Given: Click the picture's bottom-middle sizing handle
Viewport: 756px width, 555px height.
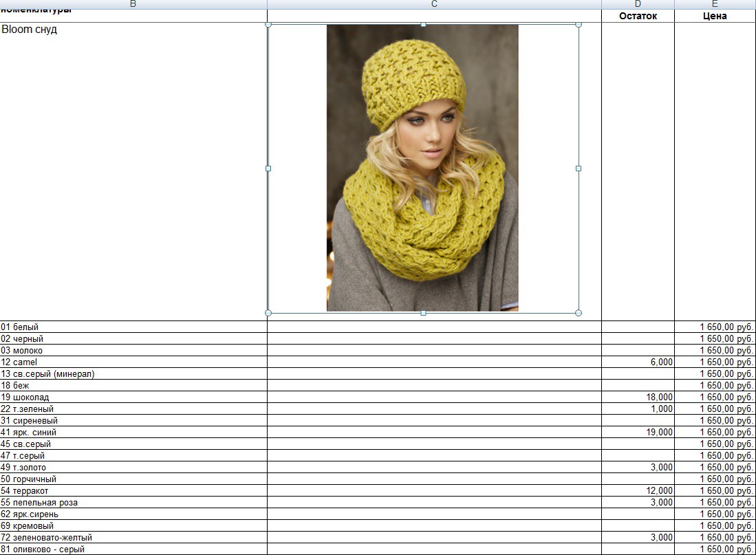Looking at the screenshot, I should tap(423, 313).
